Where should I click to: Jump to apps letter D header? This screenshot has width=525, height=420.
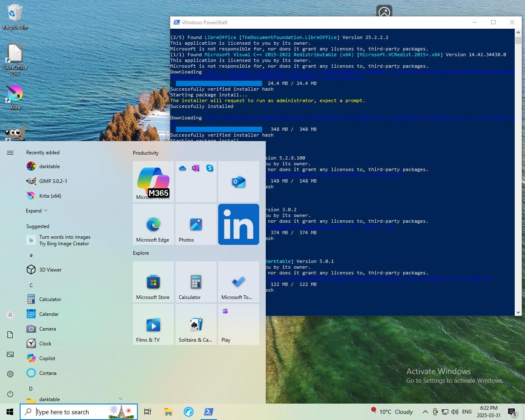click(x=31, y=388)
